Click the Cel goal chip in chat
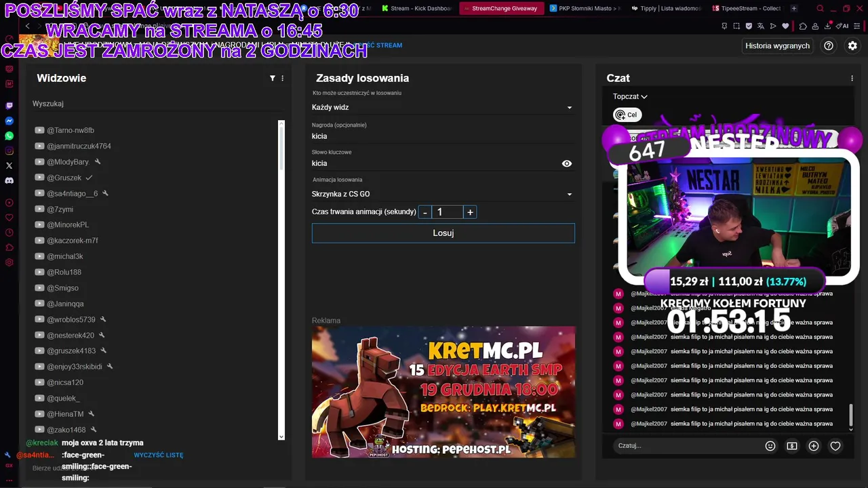The height and width of the screenshot is (488, 868). point(627,115)
